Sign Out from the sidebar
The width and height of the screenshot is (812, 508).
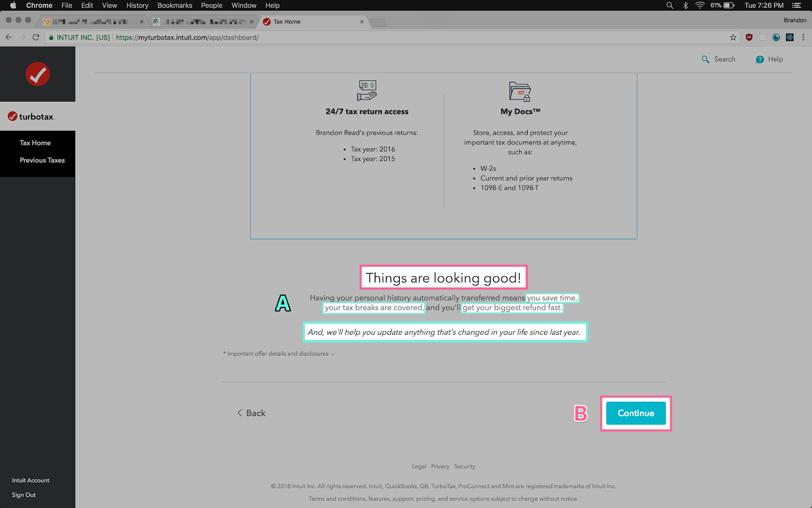click(24, 495)
